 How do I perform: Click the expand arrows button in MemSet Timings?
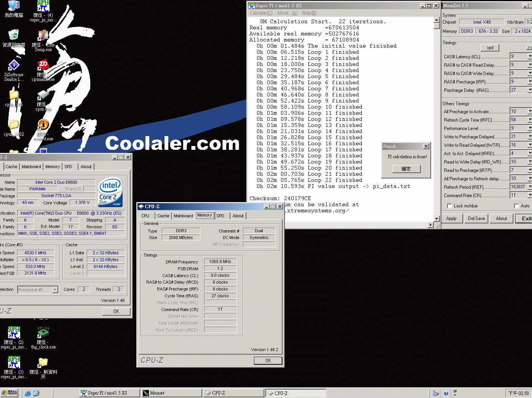529,48
